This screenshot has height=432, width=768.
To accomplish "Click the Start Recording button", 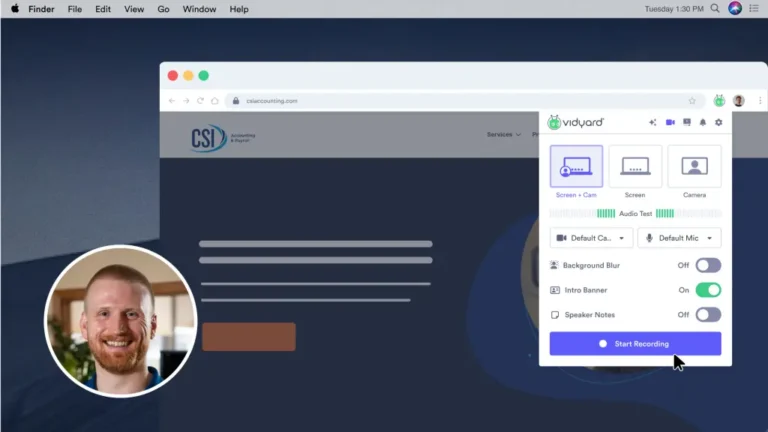I will (635, 344).
